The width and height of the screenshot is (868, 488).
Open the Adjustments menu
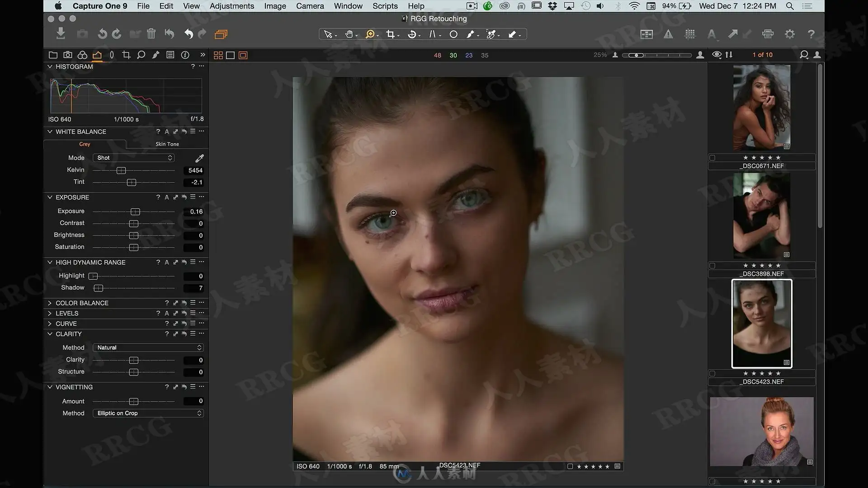click(232, 6)
